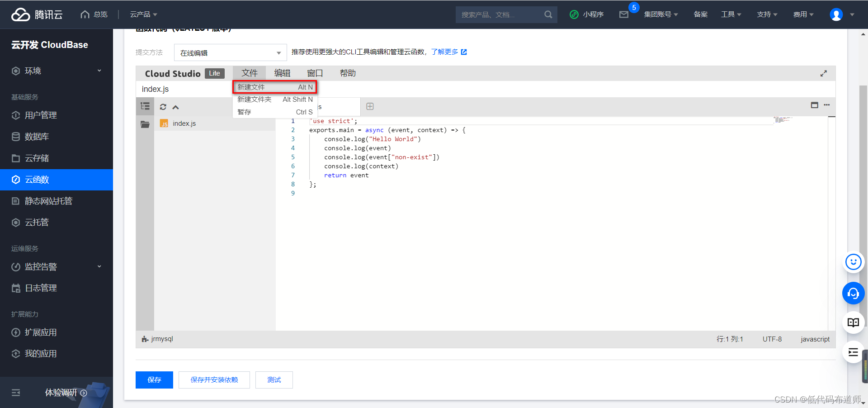The image size is (868, 408).
Task: Open the 提交方法 dropdown
Action: pyautogui.click(x=230, y=52)
